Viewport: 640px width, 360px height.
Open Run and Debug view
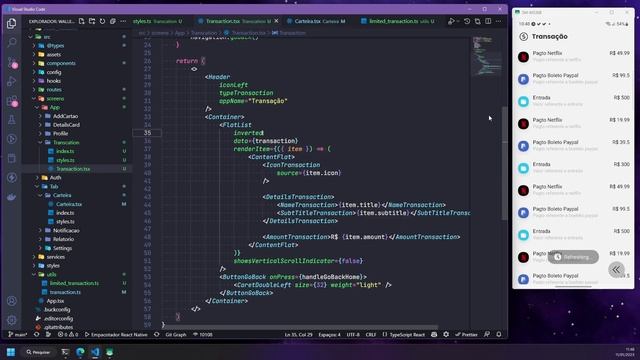(11, 81)
